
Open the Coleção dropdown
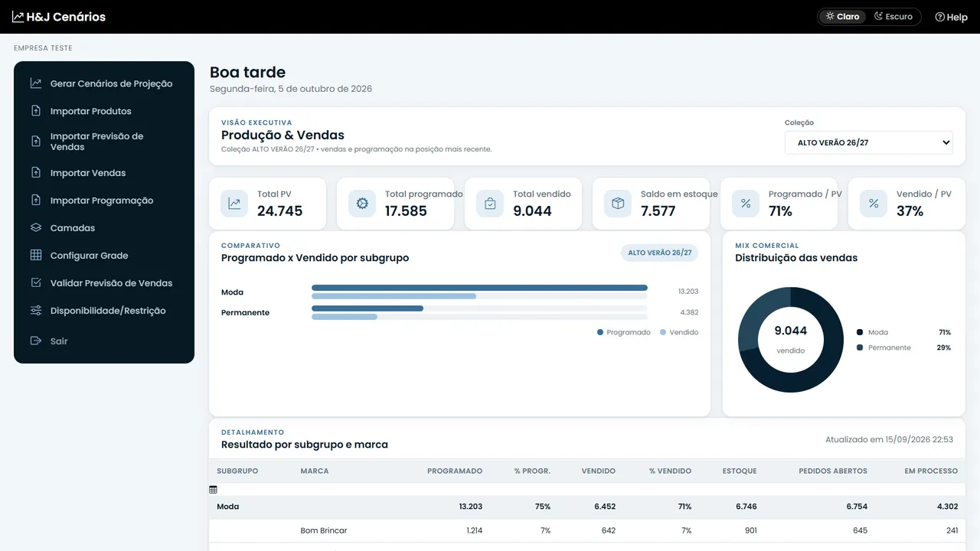click(869, 142)
